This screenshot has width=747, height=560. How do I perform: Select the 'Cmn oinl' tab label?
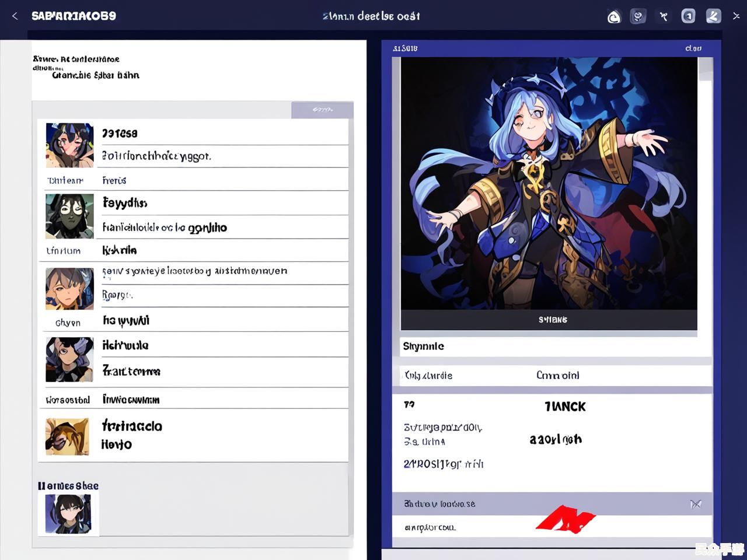(557, 376)
